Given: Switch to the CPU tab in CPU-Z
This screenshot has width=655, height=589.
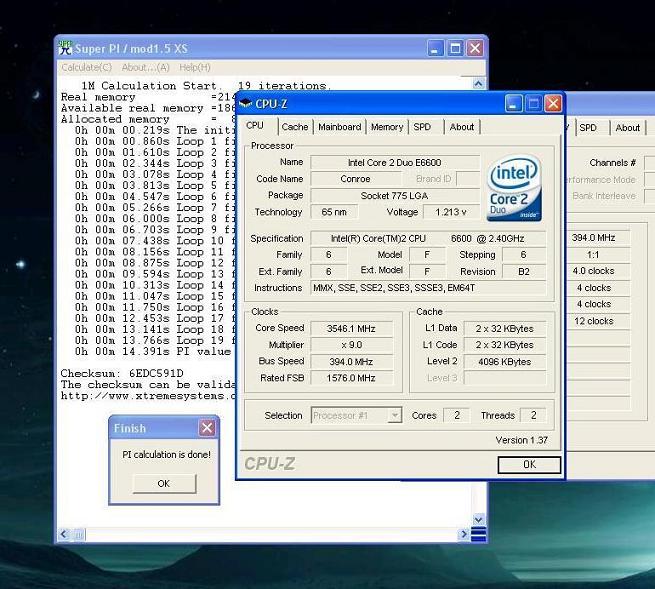Looking at the screenshot, I should 255,126.
